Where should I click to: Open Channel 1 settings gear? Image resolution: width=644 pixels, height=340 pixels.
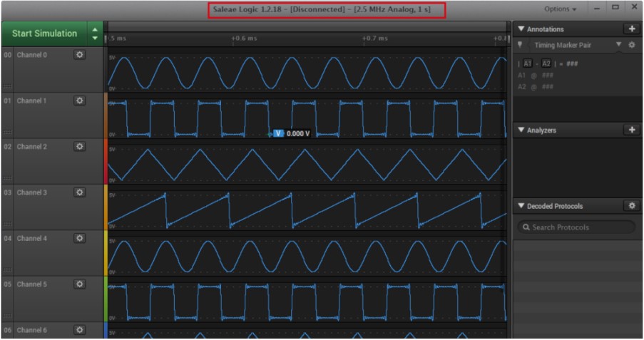pos(80,101)
